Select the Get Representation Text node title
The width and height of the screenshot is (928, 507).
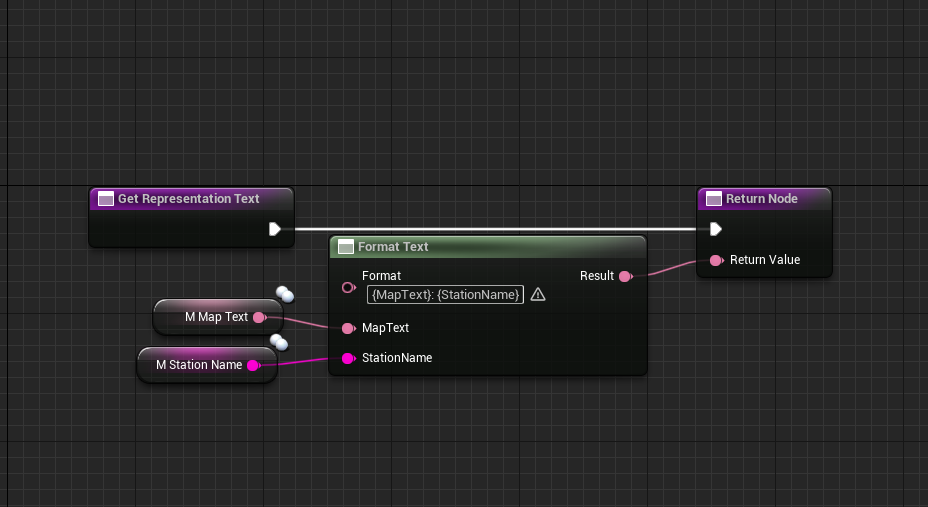click(188, 199)
